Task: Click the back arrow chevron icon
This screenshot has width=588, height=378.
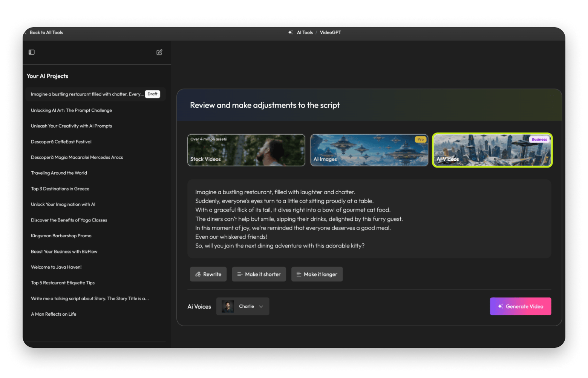Action: (x=26, y=33)
